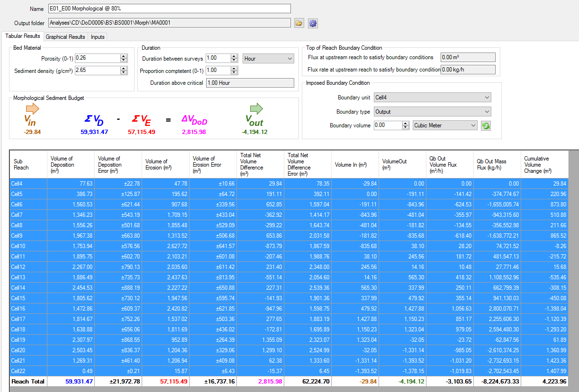This screenshot has height=392, width=579.
Task: Click Volume In 1,427.88 in Cell17 row
Action: point(355,319)
